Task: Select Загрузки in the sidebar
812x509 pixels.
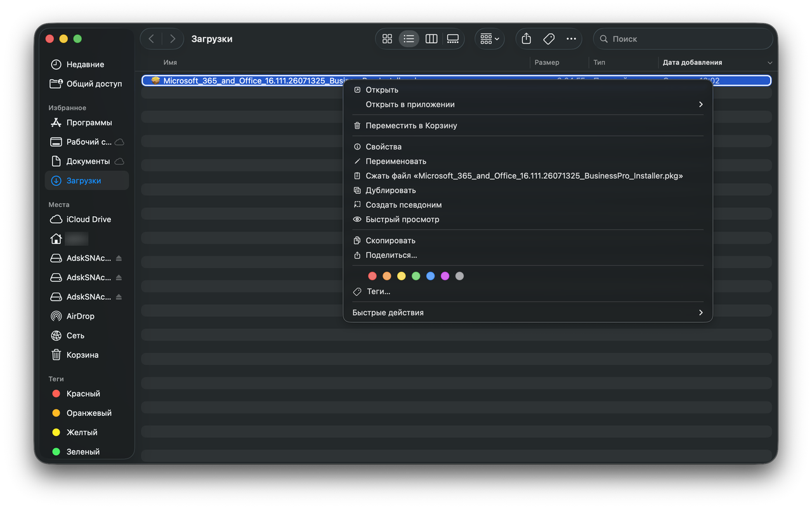Action: point(87,181)
